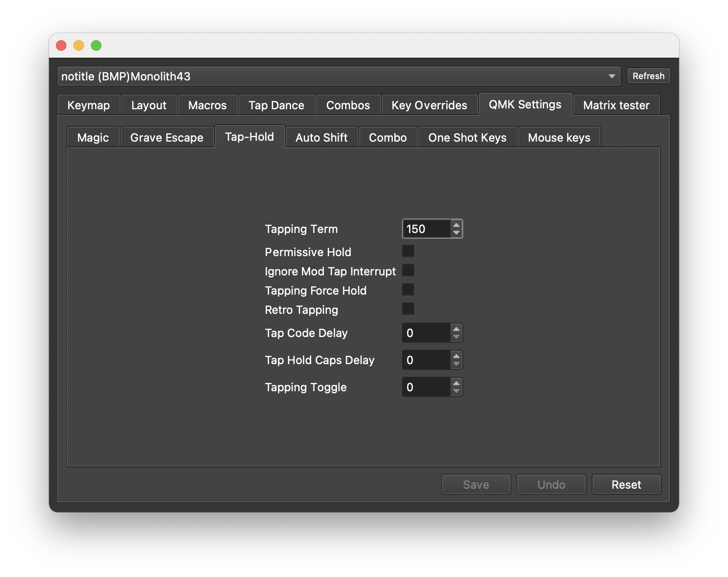Open the Matrix tester tab
This screenshot has height=577, width=728.
tap(616, 105)
